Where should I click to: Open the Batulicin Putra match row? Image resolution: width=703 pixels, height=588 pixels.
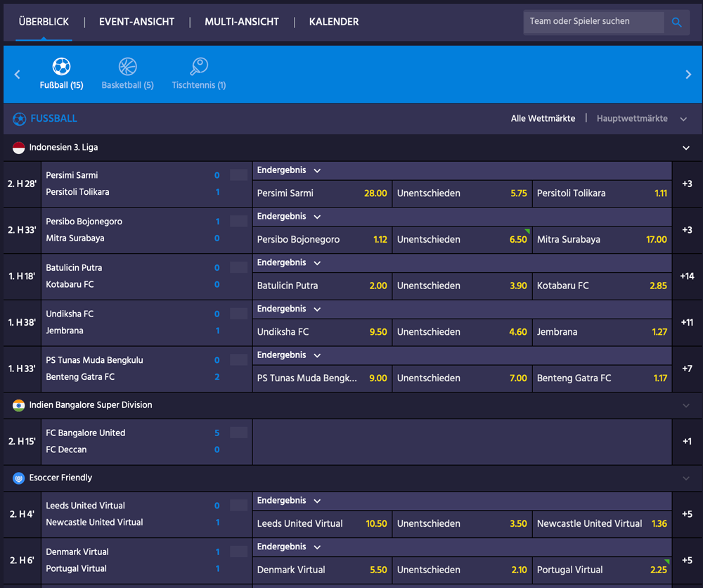coord(147,276)
